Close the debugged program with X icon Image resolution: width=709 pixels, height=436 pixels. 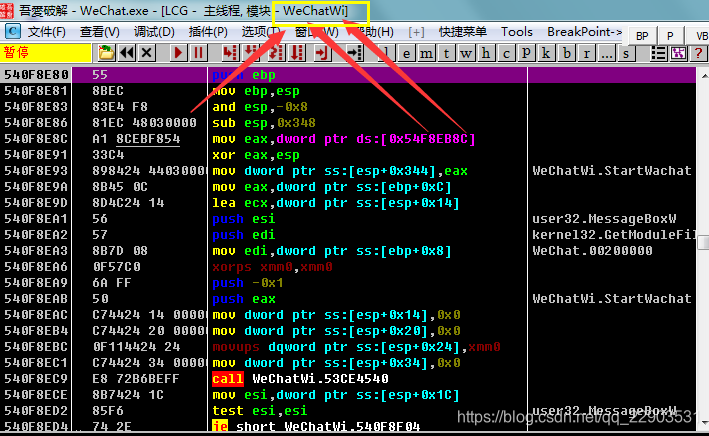click(x=147, y=53)
